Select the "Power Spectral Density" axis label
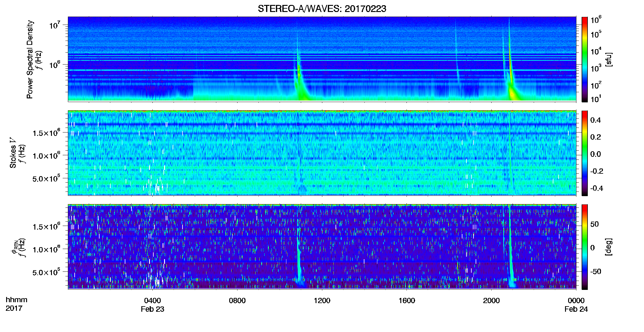Screen dimensions: 644x332 point(30,59)
